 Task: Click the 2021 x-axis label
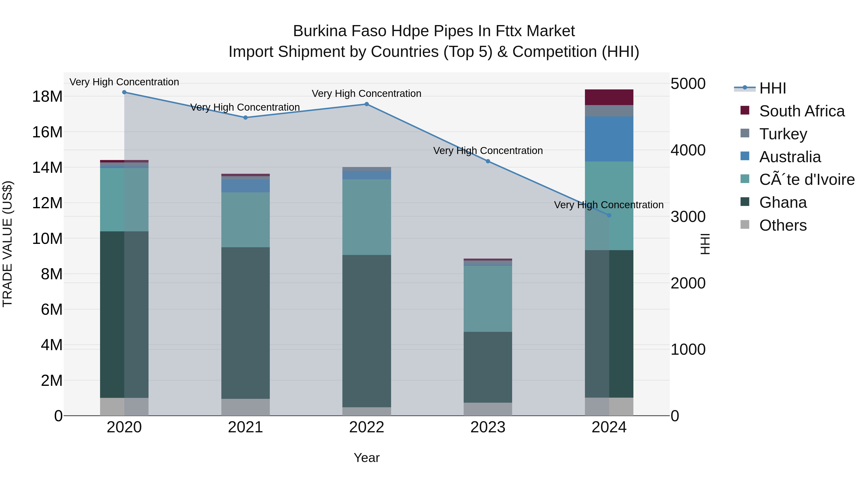click(246, 427)
